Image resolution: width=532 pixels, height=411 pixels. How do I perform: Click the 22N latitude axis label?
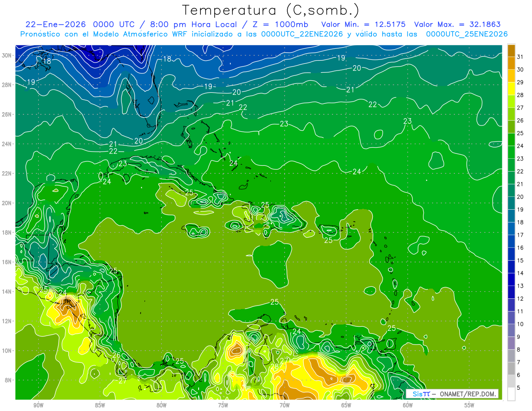click(7, 173)
